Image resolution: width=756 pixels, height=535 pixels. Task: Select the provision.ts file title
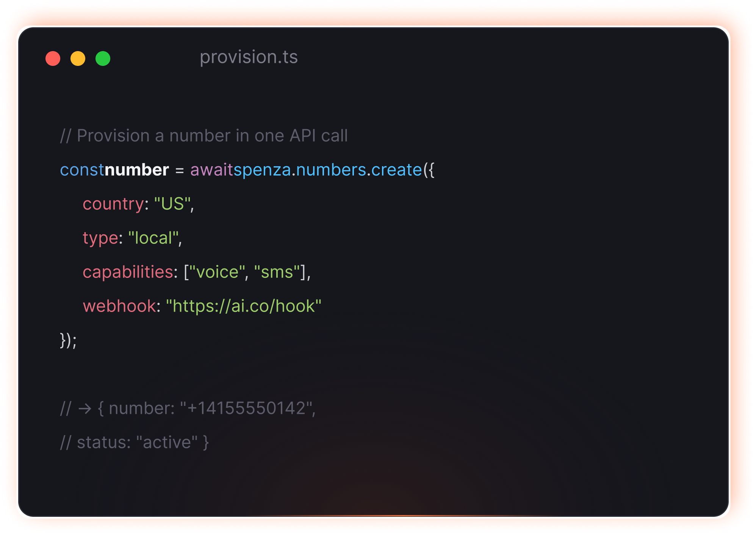(249, 58)
